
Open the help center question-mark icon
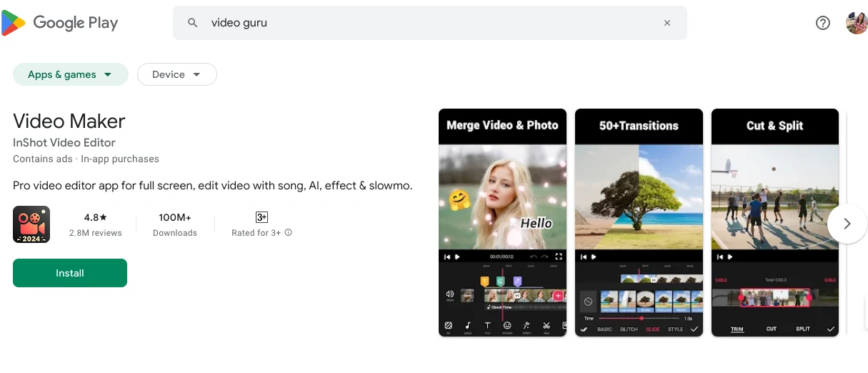click(x=823, y=23)
